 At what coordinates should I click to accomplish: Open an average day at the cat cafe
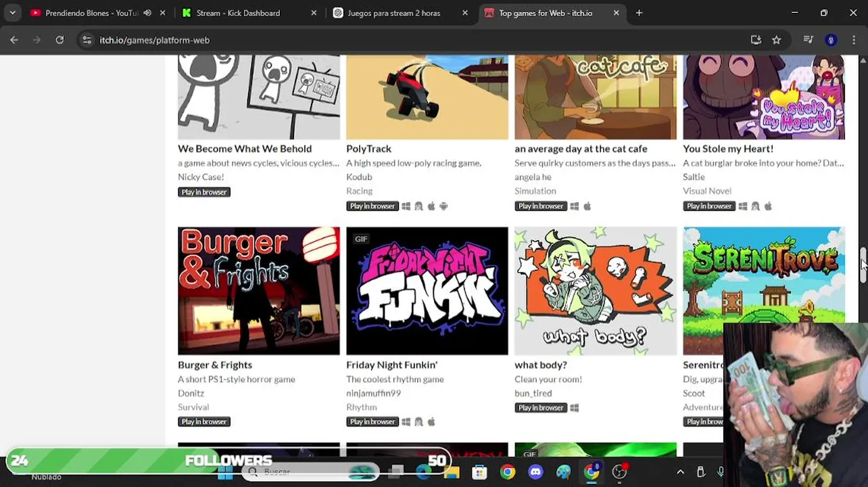tap(581, 149)
